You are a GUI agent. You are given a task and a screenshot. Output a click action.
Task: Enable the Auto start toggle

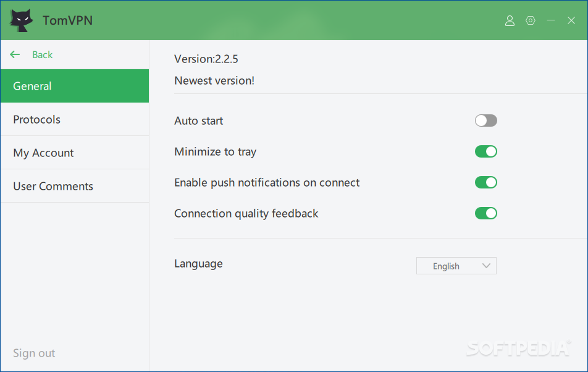point(486,120)
